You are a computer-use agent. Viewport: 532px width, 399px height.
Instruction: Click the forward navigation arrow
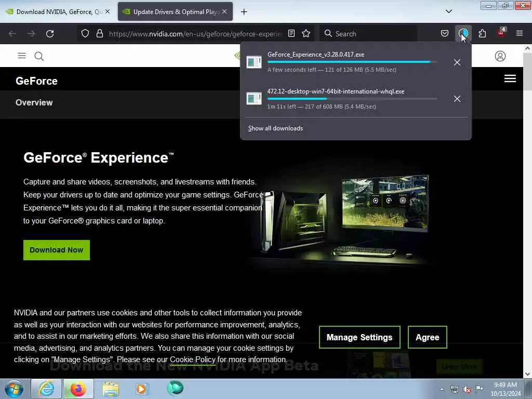click(x=31, y=34)
